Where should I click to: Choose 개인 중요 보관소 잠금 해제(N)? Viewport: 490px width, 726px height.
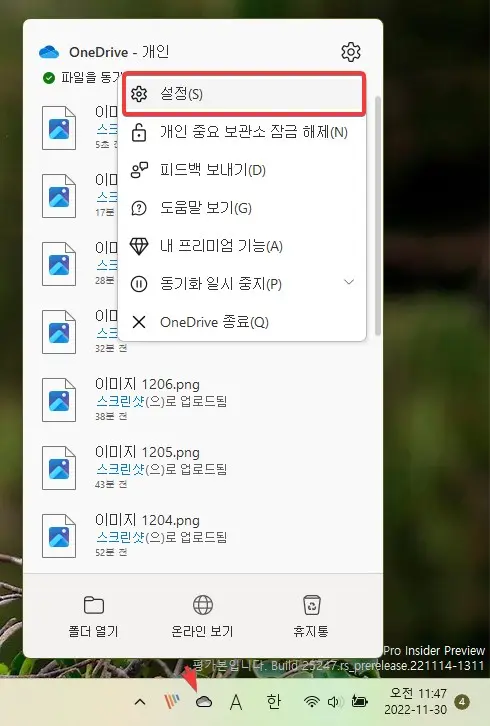coord(242,132)
